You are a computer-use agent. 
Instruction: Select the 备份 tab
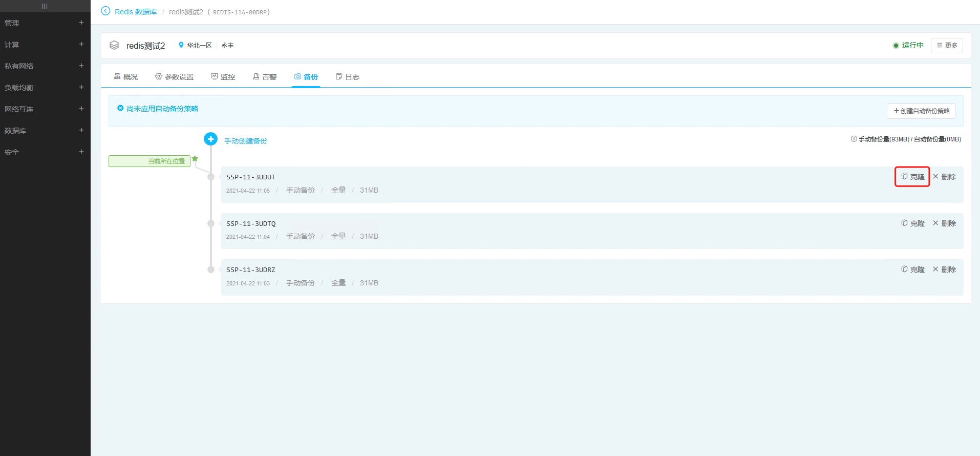coord(306,77)
